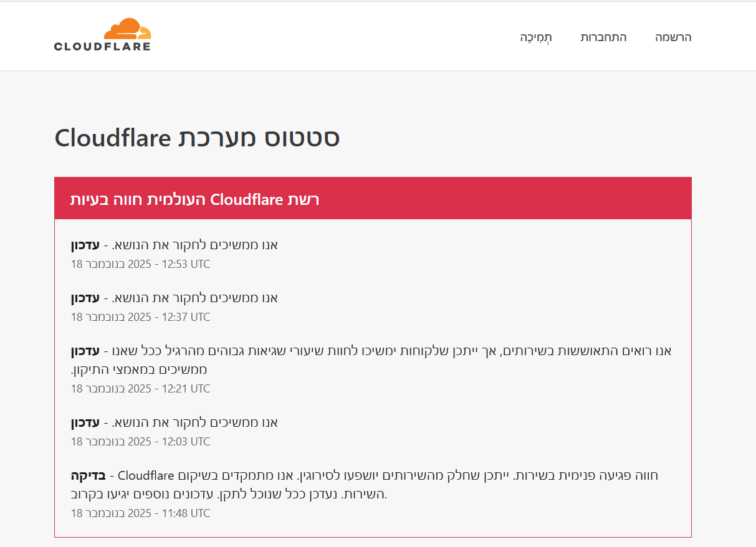Click the Cloudflare orange cloud logo

coord(127,28)
